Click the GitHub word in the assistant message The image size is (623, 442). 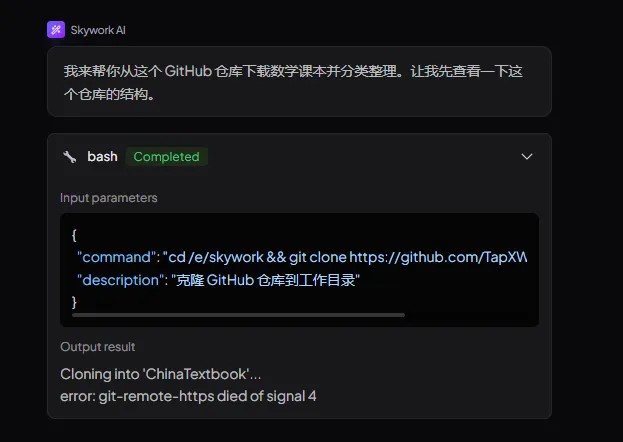(188, 71)
